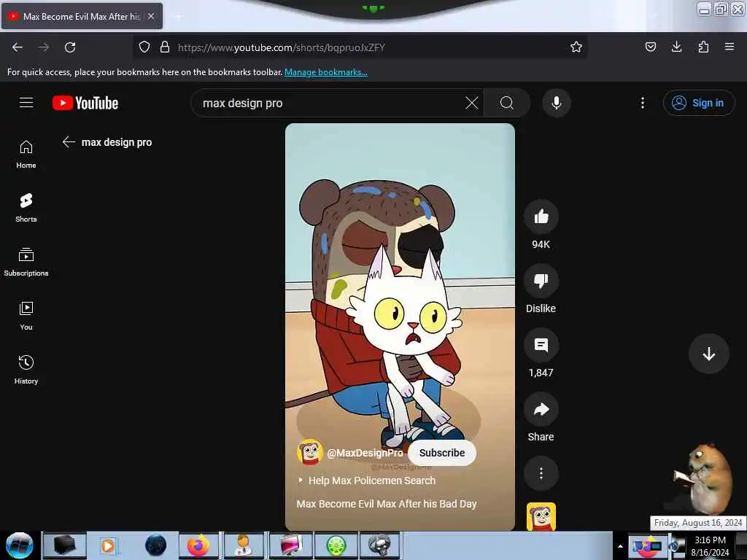Image resolution: width=747 pixels, height=560 pixels.
Task: Open Firefox downloads panel
Action: 676,47
